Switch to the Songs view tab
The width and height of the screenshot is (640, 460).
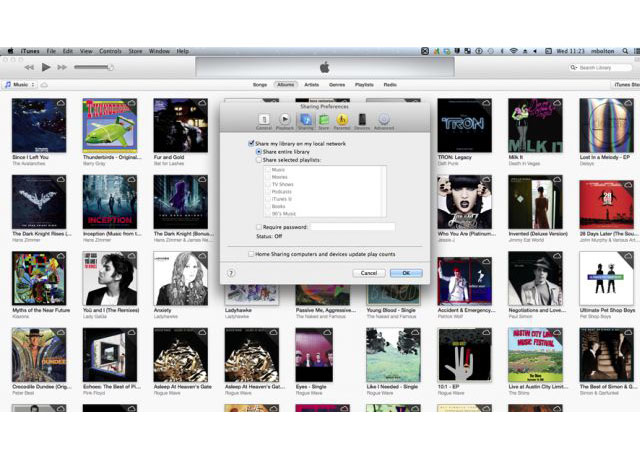tap(260, 85)
